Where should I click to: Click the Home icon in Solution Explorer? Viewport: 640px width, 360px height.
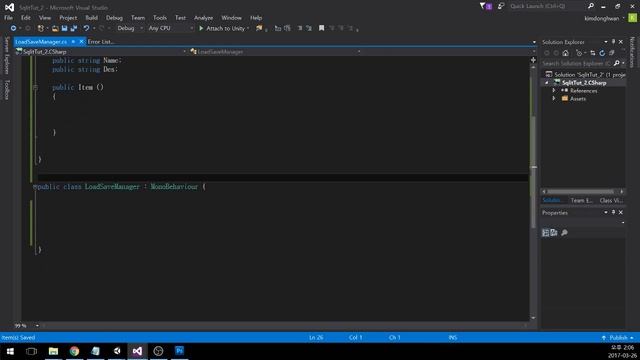565,53
